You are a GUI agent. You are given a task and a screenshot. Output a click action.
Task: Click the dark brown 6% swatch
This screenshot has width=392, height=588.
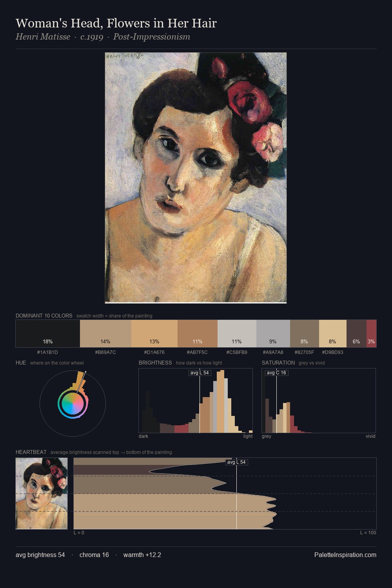356,334
